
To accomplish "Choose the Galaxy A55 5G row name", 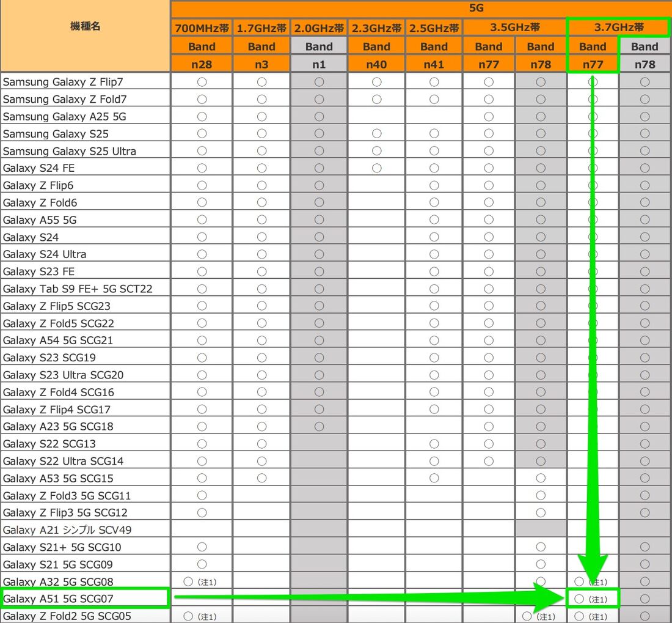I will (x=40, y=219).
